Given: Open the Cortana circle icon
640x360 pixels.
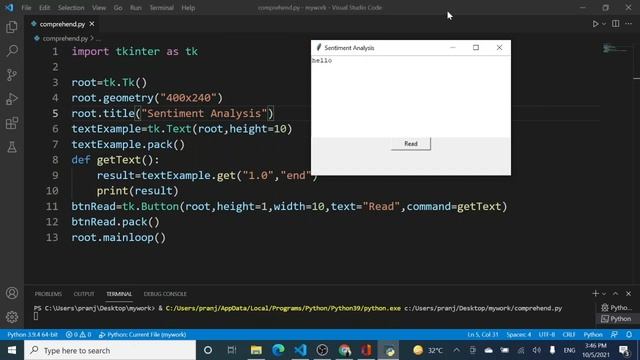Looking at the screenshot, I should point(208,350).
